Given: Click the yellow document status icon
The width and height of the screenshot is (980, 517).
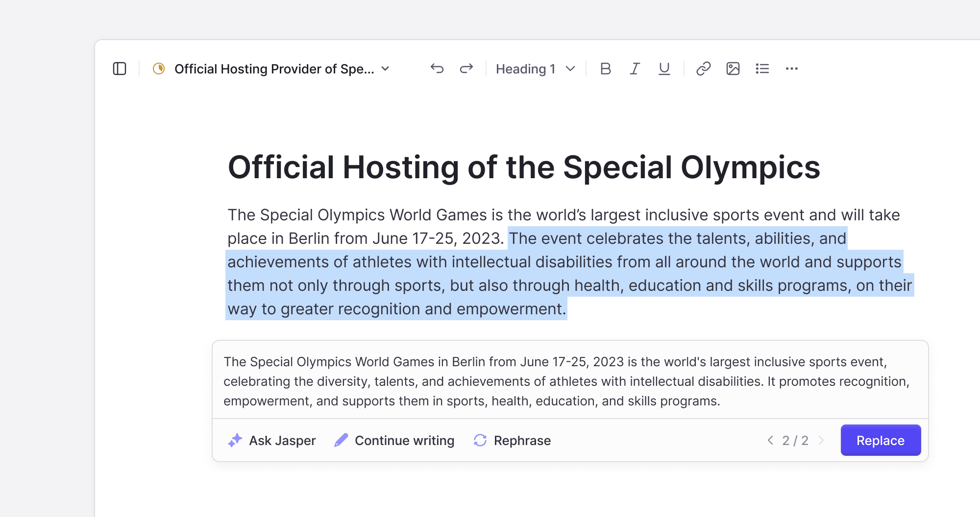Looking at the screenshot, I should 159,69.
